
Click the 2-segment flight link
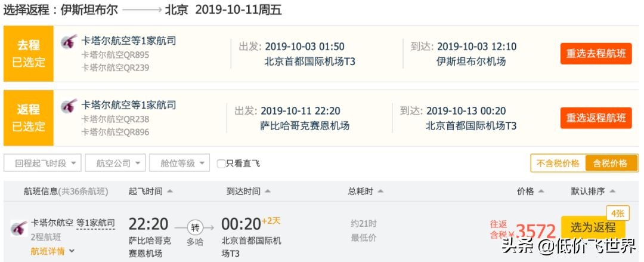(x=45, y=237)
